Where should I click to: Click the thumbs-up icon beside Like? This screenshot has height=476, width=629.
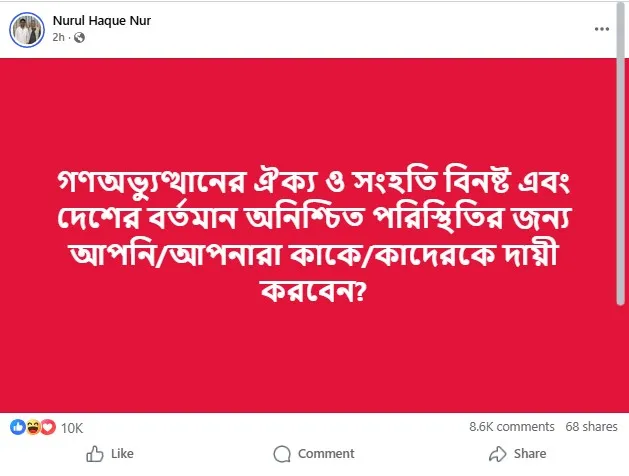[95, 454]
